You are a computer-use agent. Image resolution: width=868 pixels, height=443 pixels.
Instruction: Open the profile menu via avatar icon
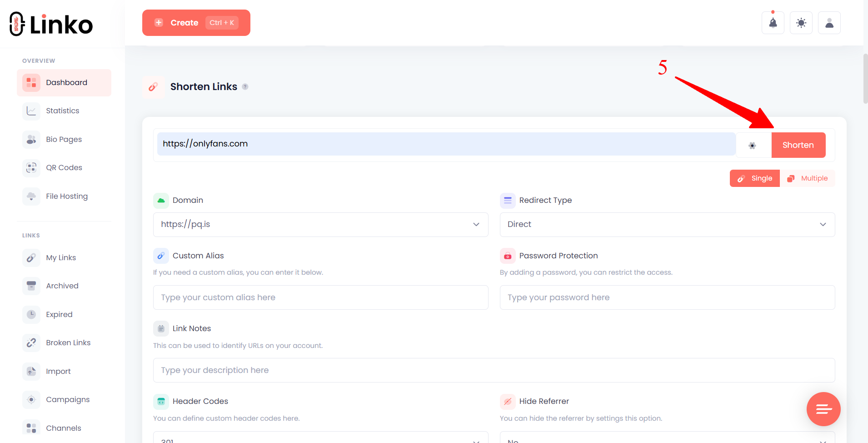coord(829,22)
